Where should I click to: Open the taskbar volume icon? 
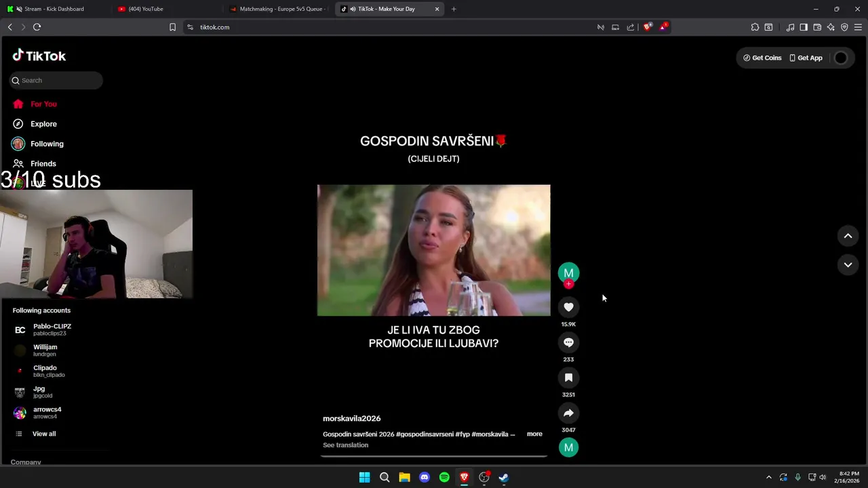click(x=823, y=477)
